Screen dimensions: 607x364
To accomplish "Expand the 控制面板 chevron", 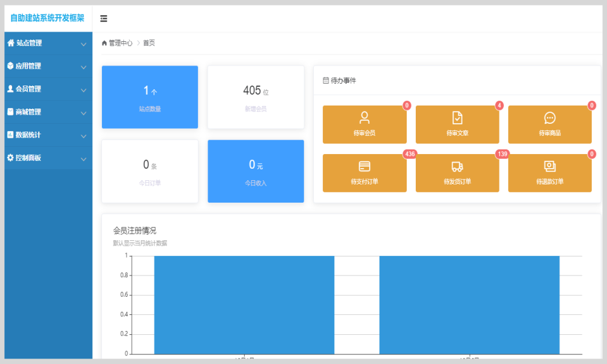I will [83, 159].
